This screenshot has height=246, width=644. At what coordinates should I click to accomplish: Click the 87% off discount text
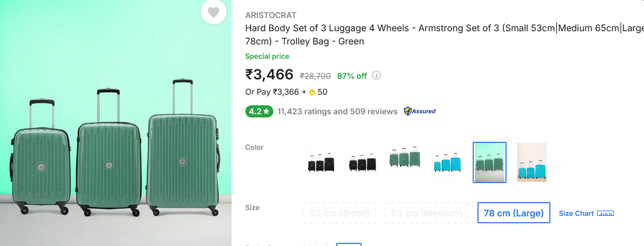click(352, 76)
